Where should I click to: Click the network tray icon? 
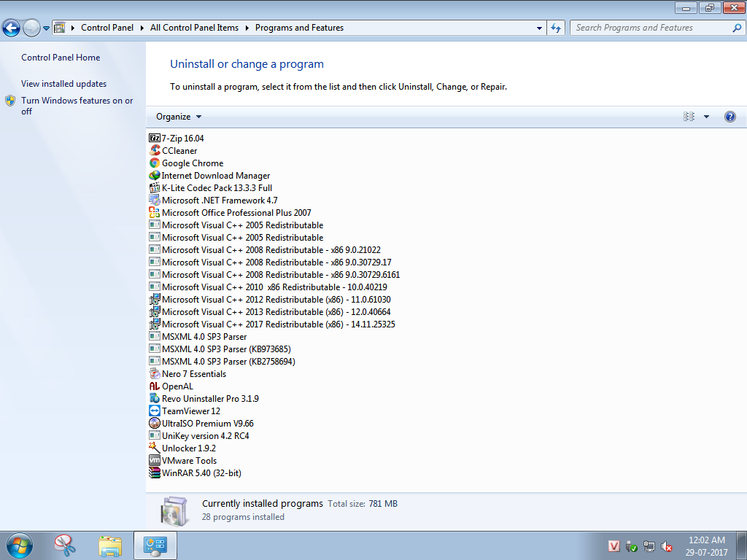click(649, 546)
